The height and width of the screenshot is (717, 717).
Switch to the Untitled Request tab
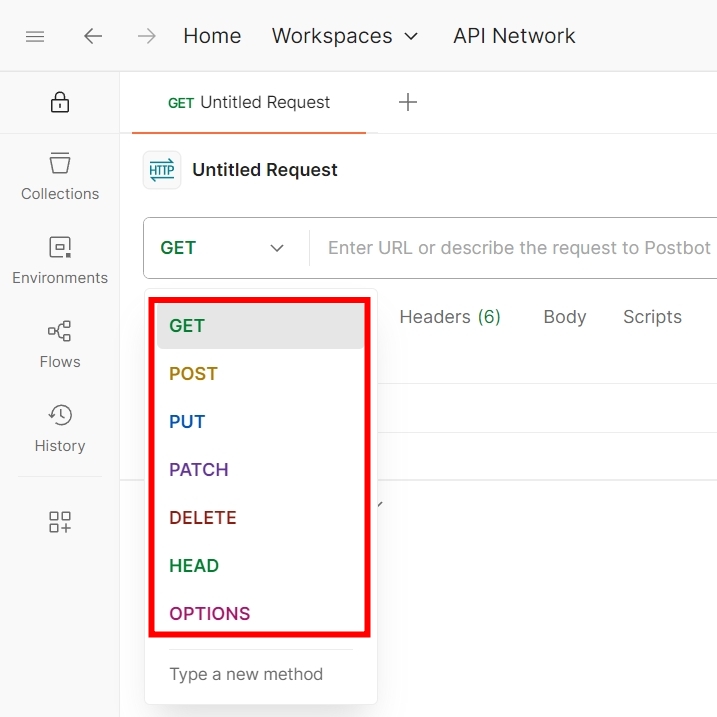[249, 102]
